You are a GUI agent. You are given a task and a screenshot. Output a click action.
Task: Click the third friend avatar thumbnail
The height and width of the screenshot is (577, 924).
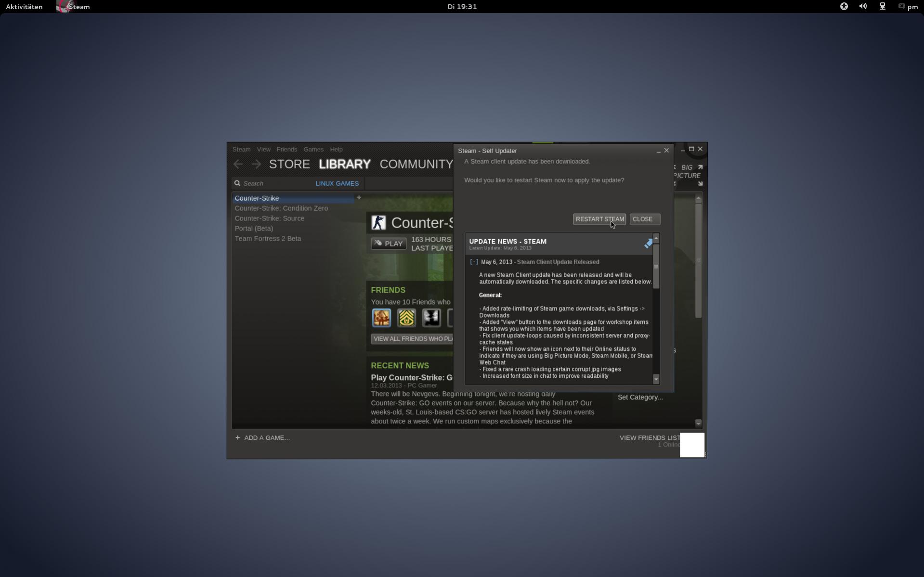pos(431,318)
